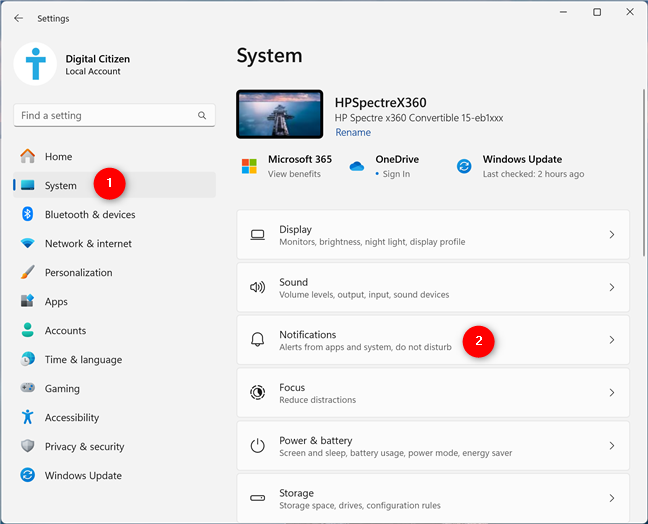This screenshot has height=524, width=648.
Task: Open the Apps category
Action: pyautogui.click(x=56, y=302)
